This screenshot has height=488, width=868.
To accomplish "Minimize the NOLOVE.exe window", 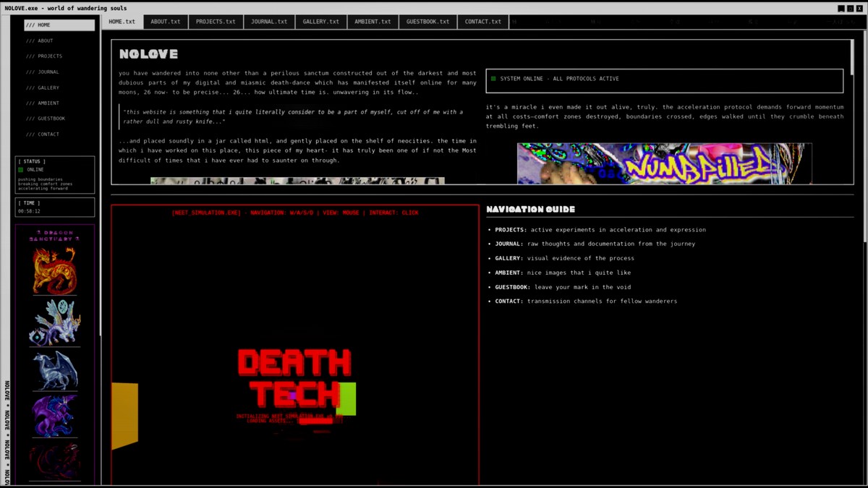I will click(x=841, y=9).
